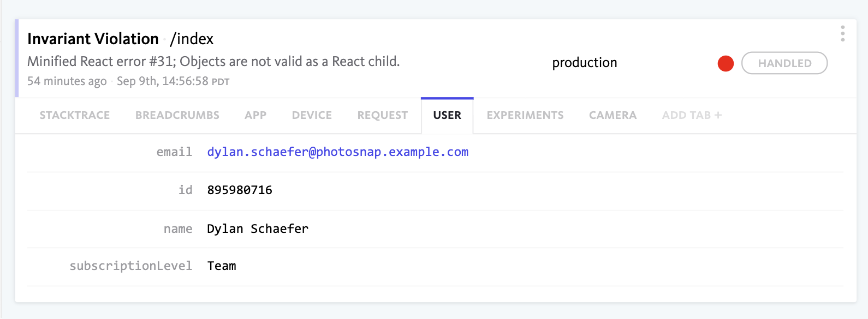Select the production release stage label
The image size is (868, 319).
coord(585,63)
